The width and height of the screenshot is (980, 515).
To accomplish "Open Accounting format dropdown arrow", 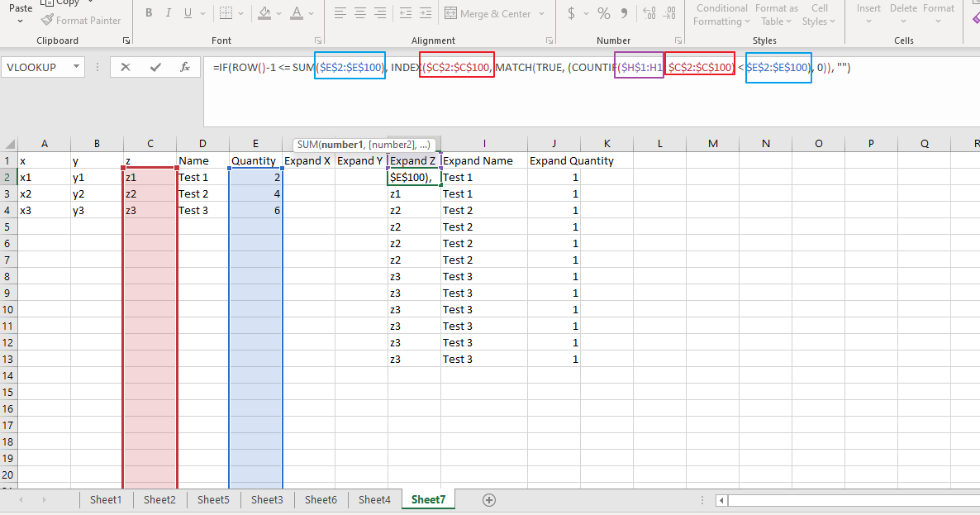I will click(x=586, y=13).
